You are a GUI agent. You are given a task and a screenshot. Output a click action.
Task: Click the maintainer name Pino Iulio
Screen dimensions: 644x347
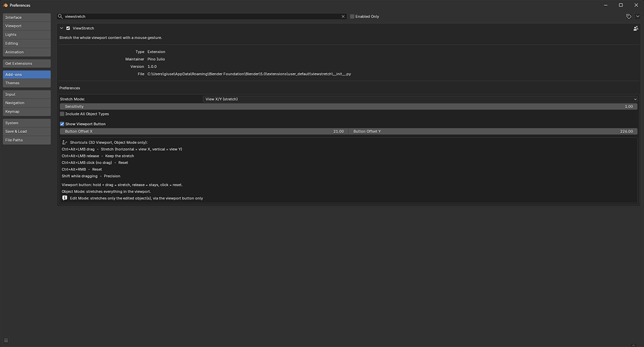click(x=156, y=59)
